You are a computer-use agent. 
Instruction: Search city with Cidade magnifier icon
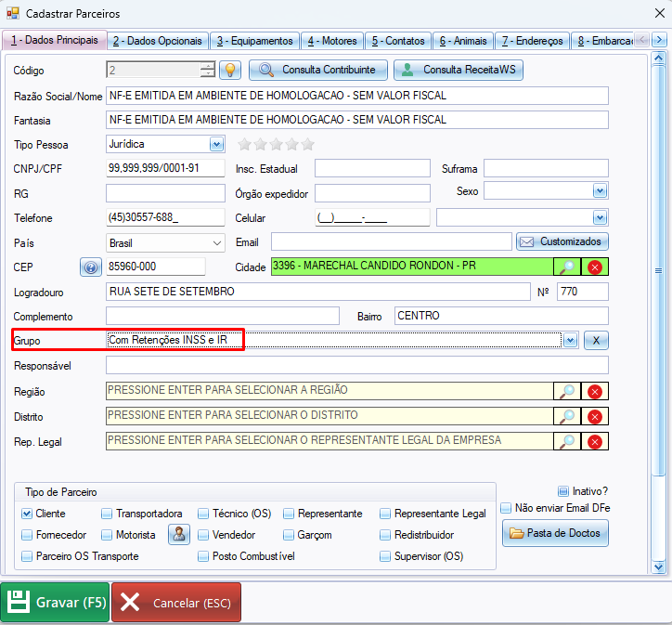566,267
